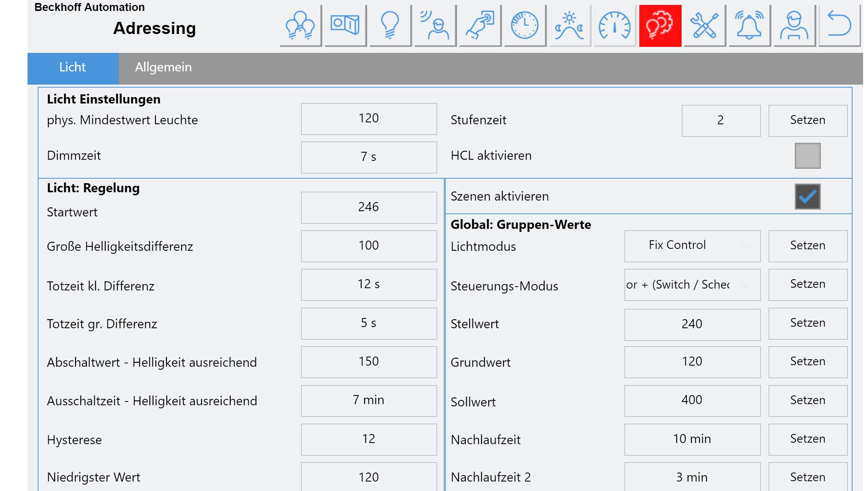Click the Totzeit kl. Differenz field

click(x=369, y=285)
